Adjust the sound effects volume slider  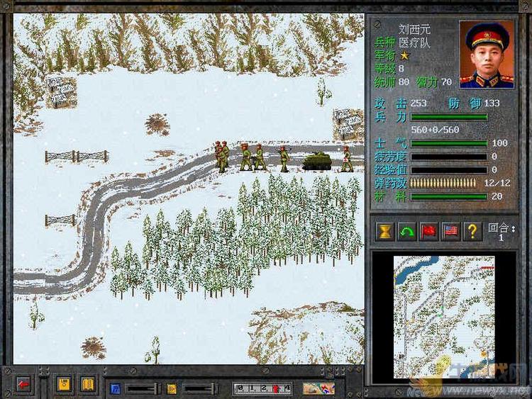pyautogui.click(x=199, y=388)
